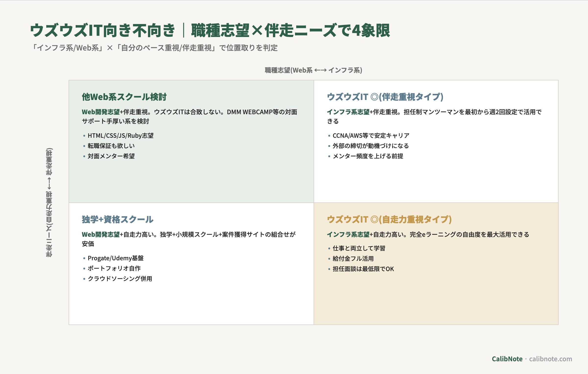The image size is (588, 374).
Task: Click the description mentioning DMM WEBCAMP
Action: pos(189,116)
